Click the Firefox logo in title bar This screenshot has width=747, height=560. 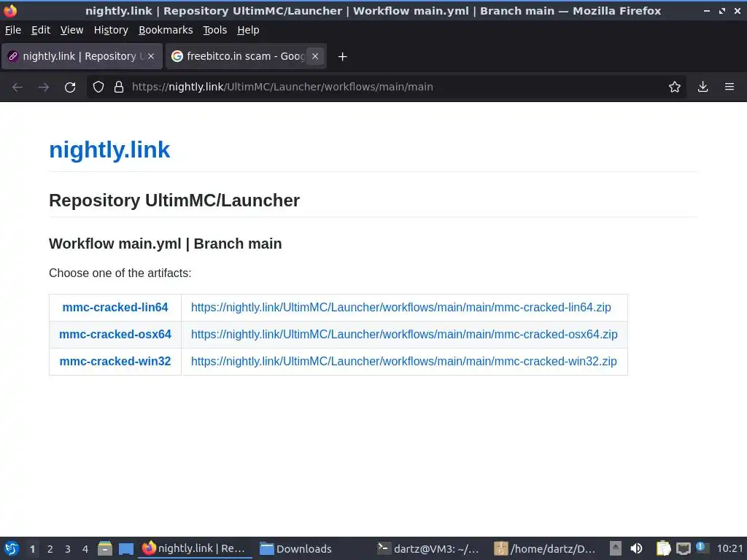[x=10, y=10]
